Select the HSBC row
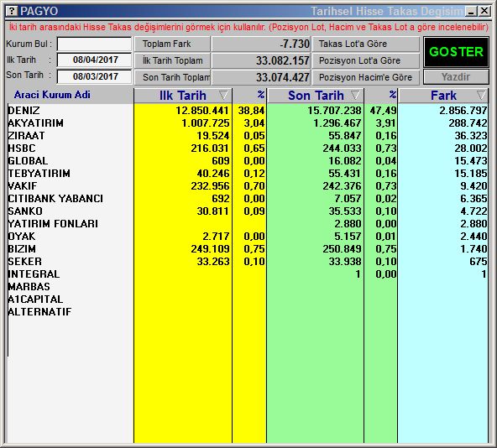The height and width of the screenshot is (448, 497). tap(248, 148)
